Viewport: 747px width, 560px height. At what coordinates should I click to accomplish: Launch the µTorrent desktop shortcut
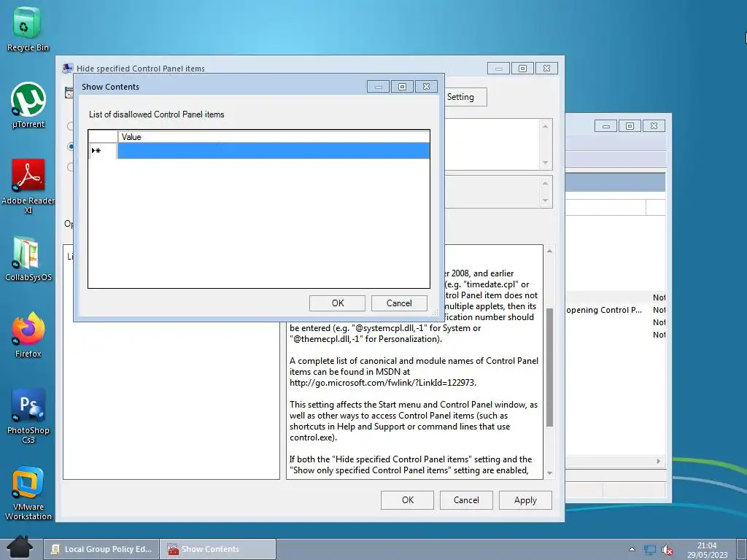[28, 105]
